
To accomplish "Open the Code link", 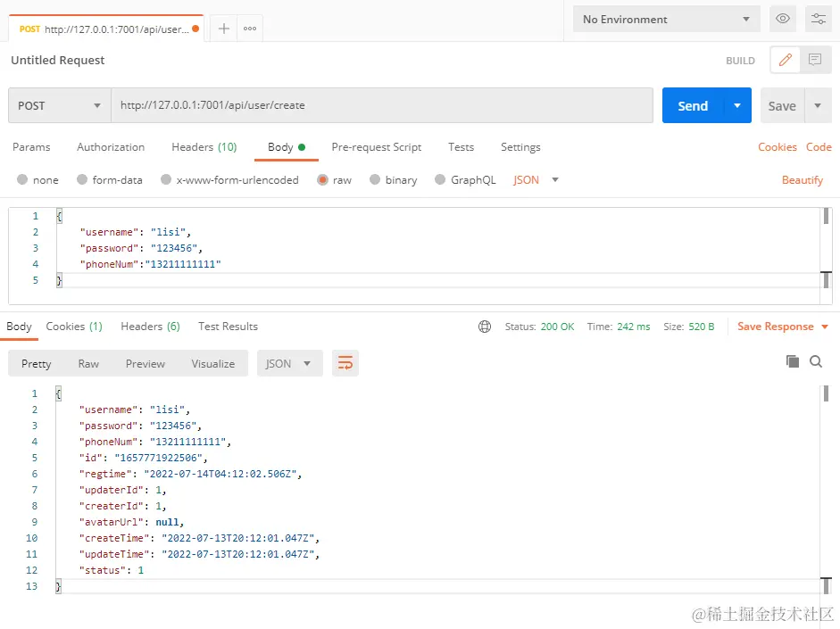I will pyautogui.click(x=819, y=147).
